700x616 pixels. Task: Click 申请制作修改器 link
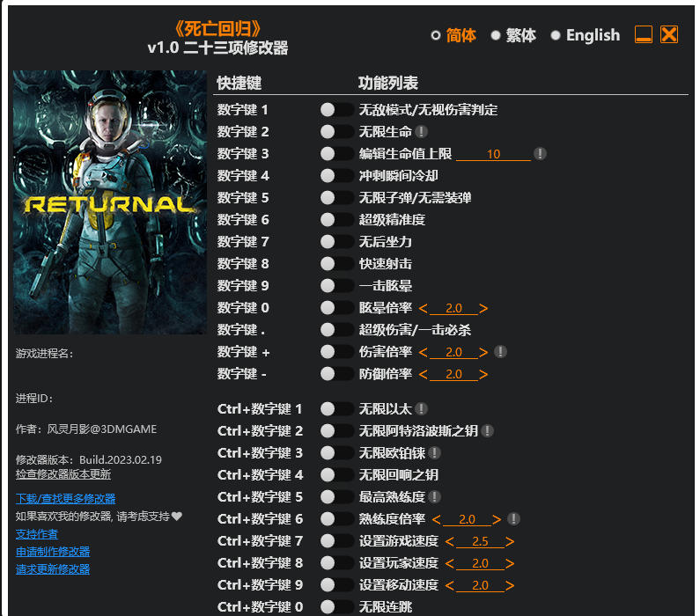tap(53, 552)
